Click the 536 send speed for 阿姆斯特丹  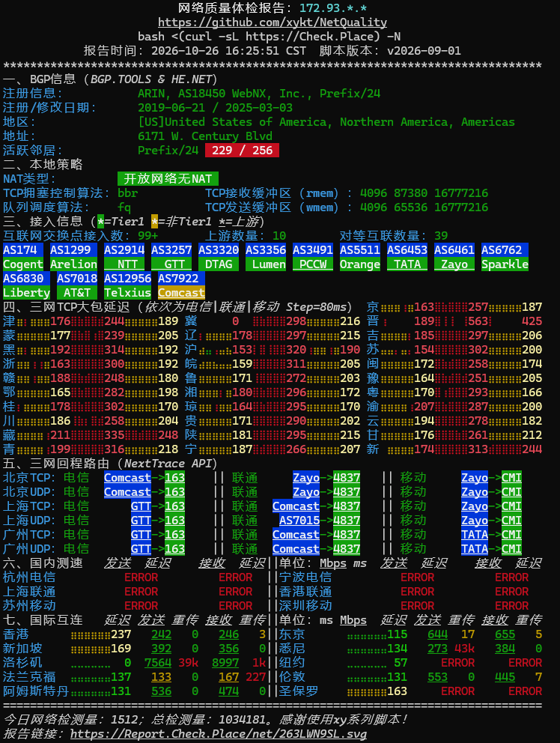point(161,691)
